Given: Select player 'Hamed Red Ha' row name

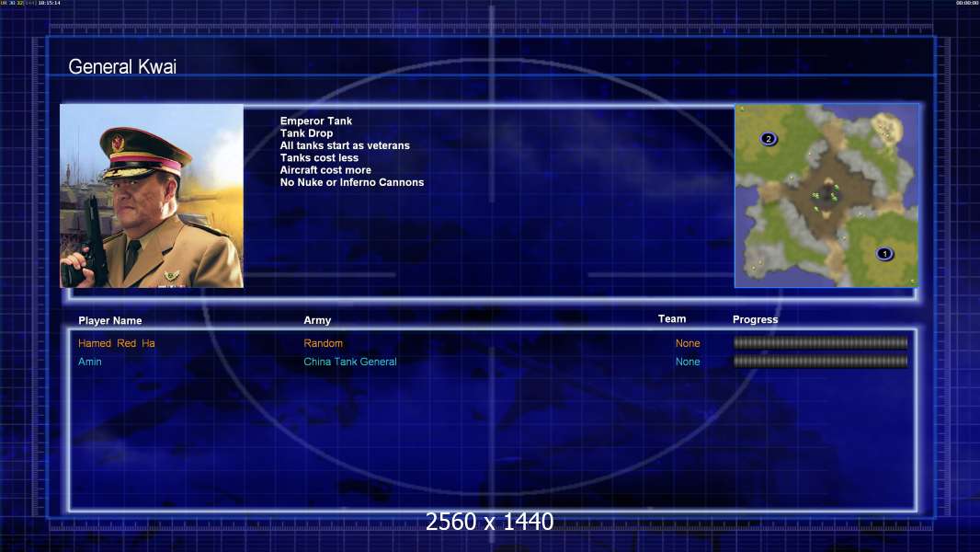Looking at the screenshot, I should [x=117, y=343].
